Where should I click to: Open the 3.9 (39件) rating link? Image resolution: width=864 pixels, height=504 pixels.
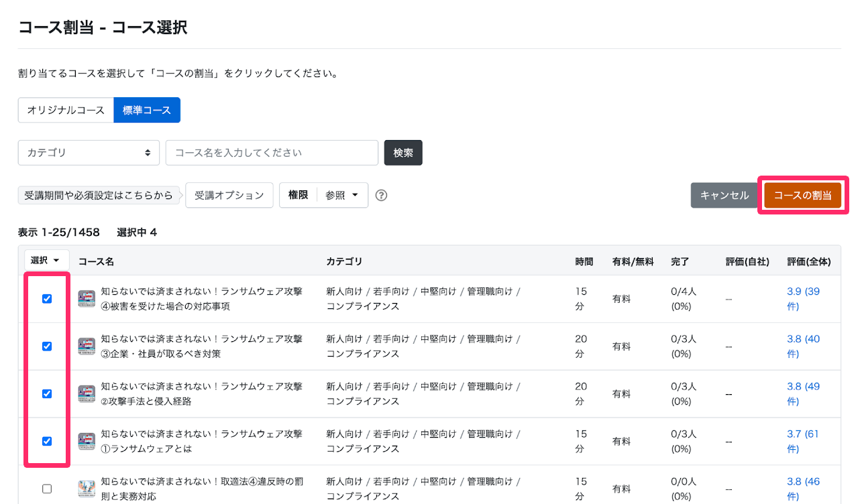[804, 299]
